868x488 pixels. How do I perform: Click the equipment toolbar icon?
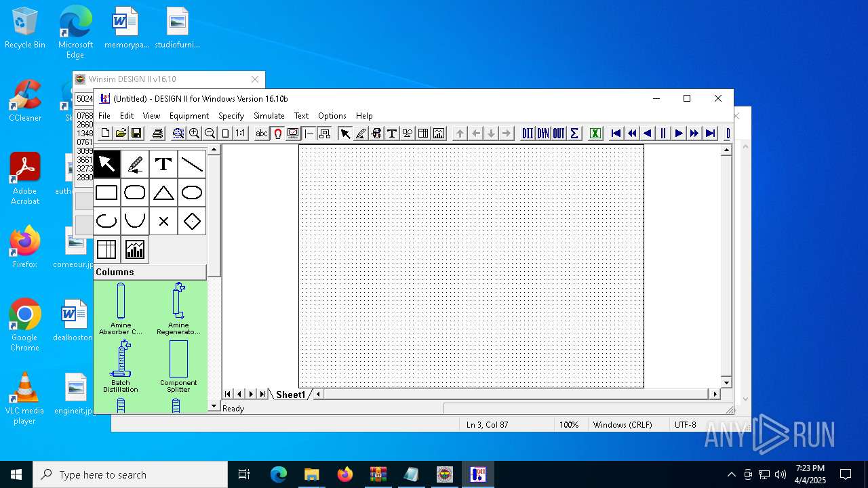376,134
